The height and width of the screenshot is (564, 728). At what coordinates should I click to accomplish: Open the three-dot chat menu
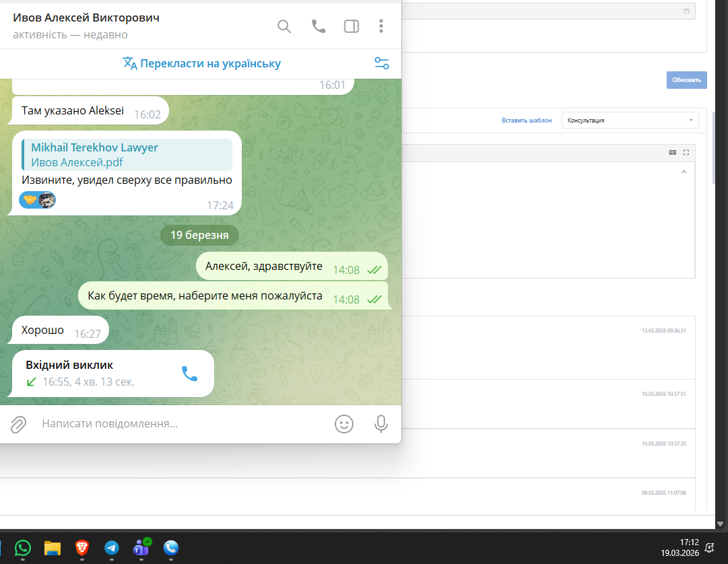point(381,26)
